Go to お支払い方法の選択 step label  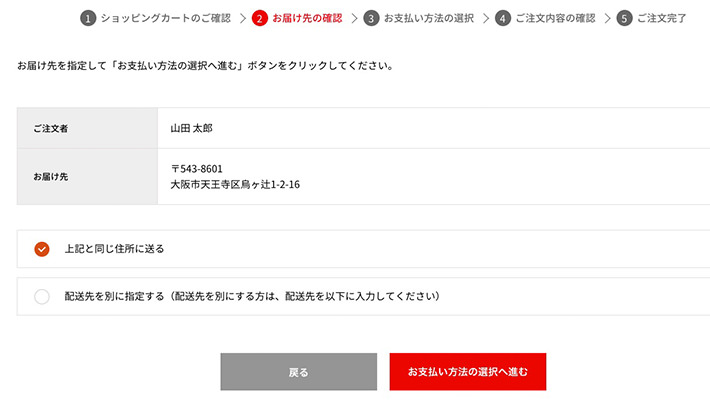click(x=429, y=18)
